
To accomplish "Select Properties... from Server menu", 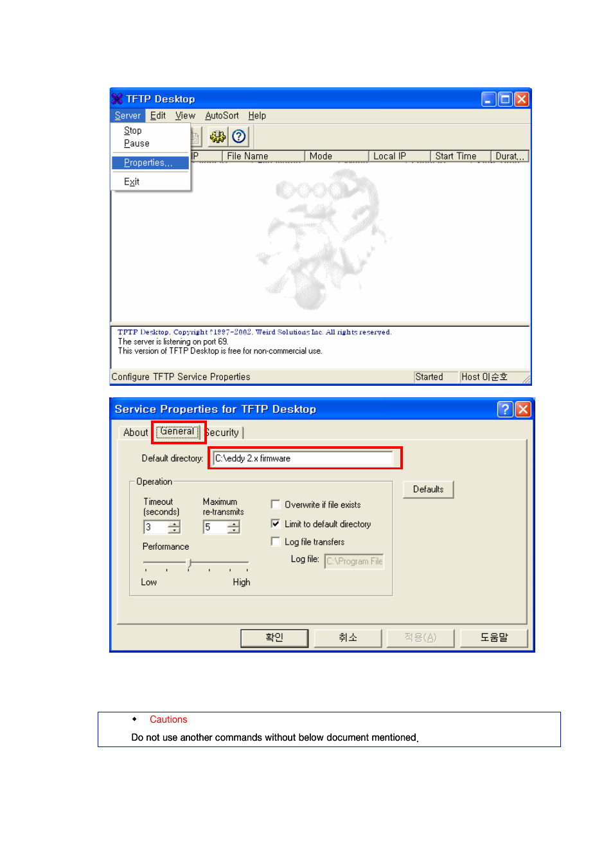I will click(148, 163).
